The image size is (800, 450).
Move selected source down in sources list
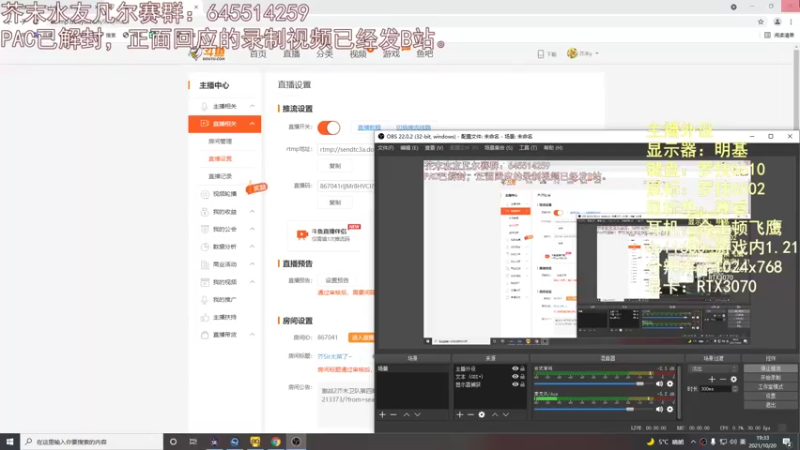506,415
